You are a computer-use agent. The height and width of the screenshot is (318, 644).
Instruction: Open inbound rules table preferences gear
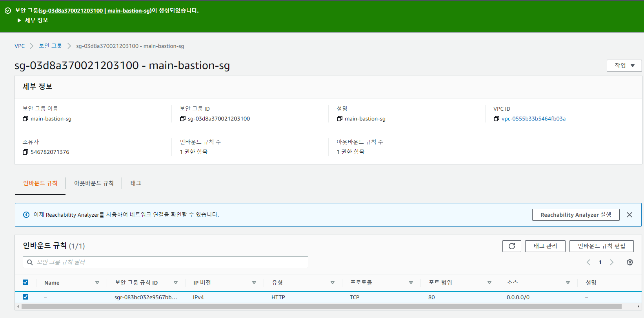point(629,262)
